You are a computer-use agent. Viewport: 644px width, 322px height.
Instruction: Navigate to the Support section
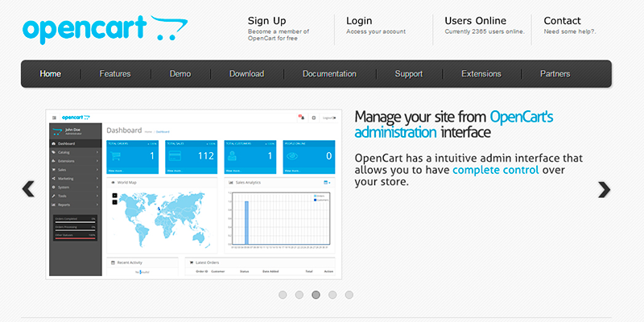[x=409, y=74]
